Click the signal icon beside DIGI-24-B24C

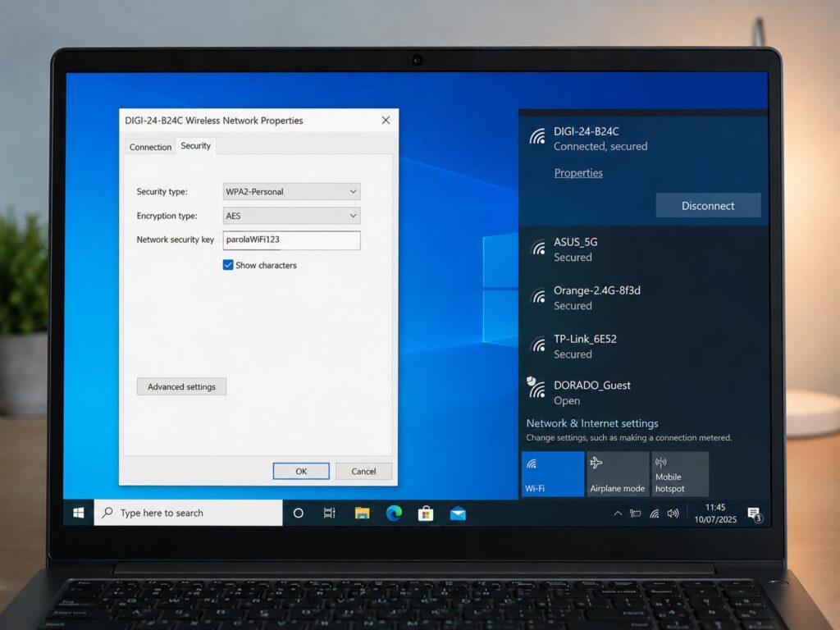(538, 137)
